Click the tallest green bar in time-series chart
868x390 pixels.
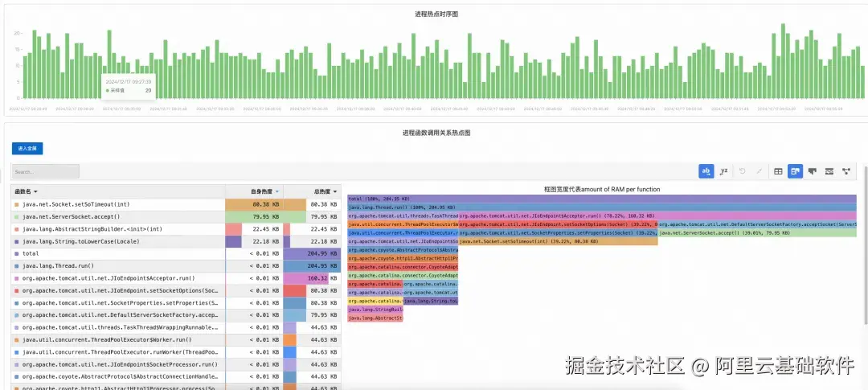(x=784, y=61)
